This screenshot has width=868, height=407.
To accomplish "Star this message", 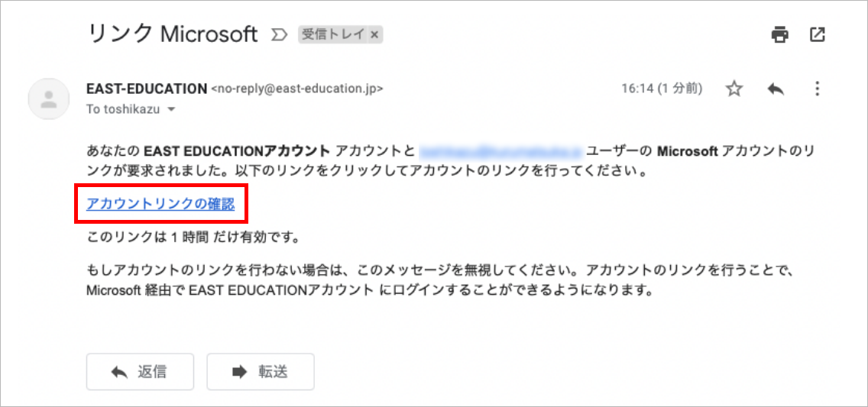I will (x=734, y=89).
